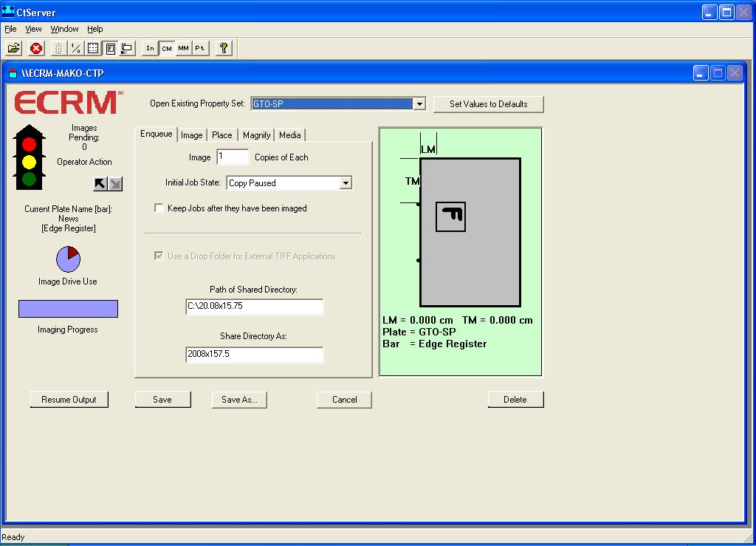Click the fraction ratio toolbar icon

pos(75,49)
